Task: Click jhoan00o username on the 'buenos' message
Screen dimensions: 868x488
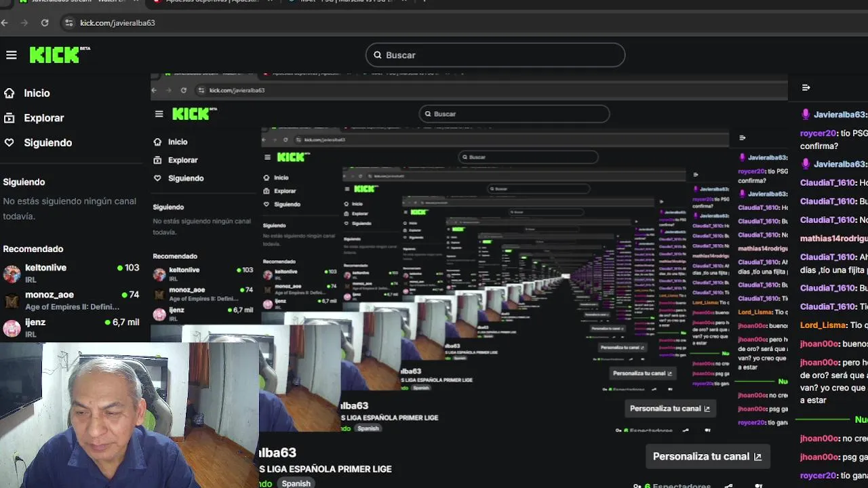Action: tap(819, 344)
